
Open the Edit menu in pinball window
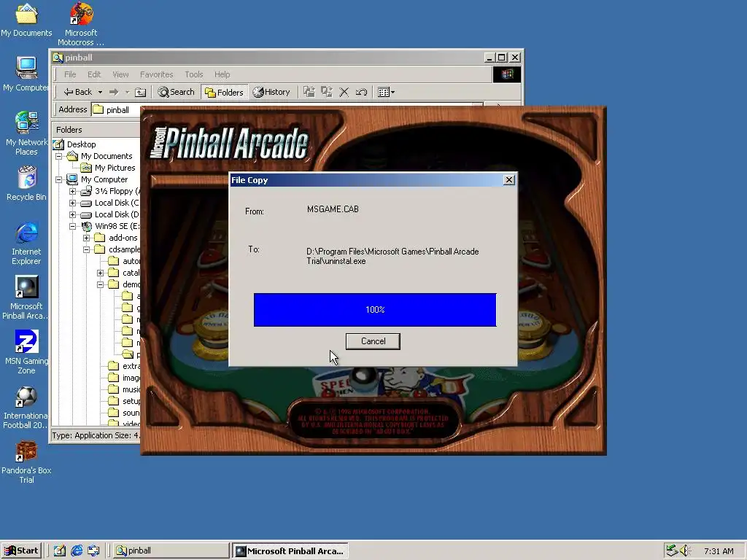coord(94,74)
